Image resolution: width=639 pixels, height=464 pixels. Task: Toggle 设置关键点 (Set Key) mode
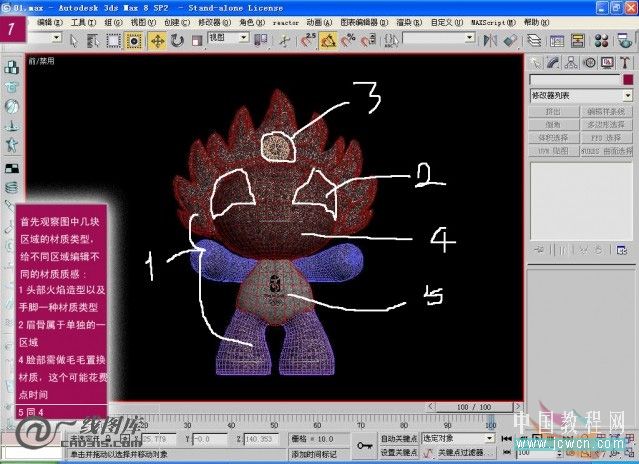[x=399, y=452]
